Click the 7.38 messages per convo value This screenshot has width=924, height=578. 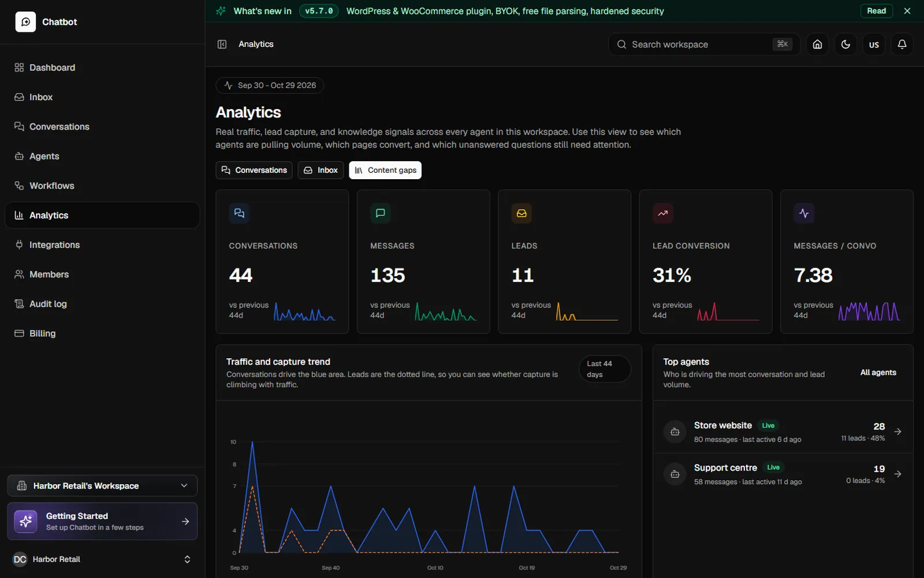[813, 276]
